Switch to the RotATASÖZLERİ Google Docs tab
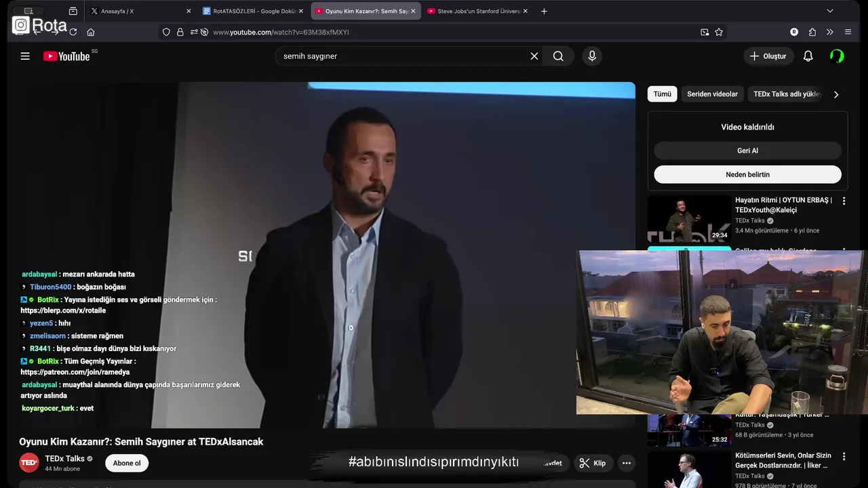This screenshot has width=868, height=488. [x=253, y=12]
